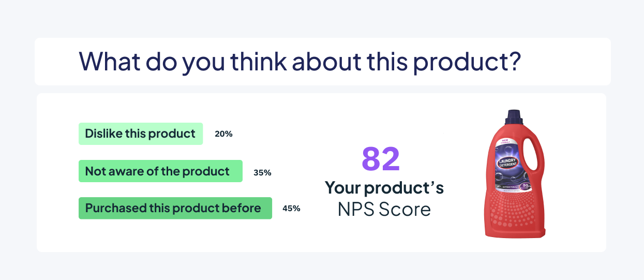The height and width of the screenshot is (280, 644).
Task: Click the 45% value label
Action: [291, 209]
